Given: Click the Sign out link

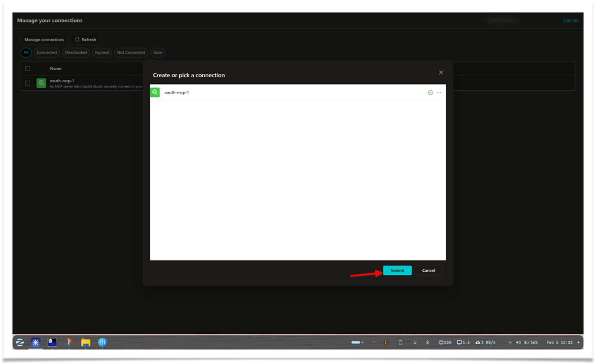Looking at the screenshot, I should (571, 20).
